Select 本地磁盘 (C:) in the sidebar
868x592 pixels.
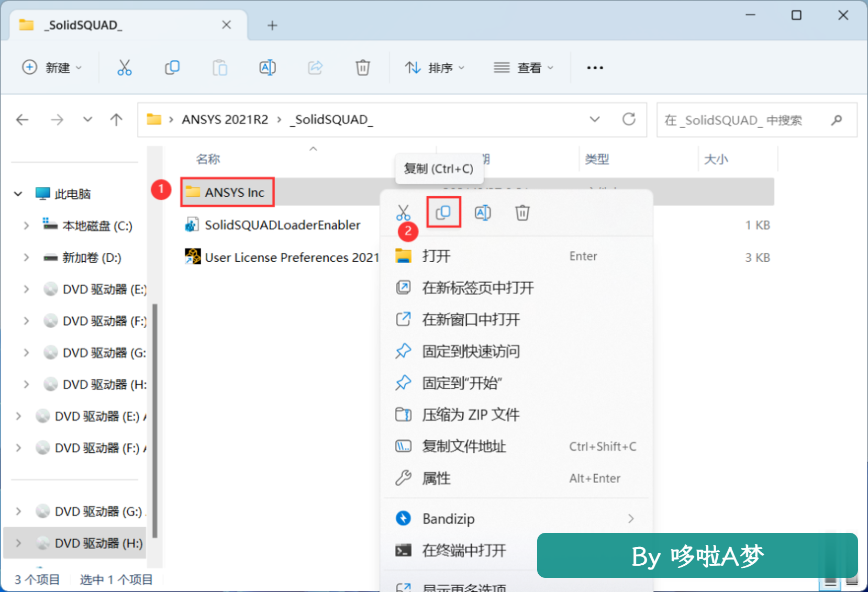coord(87,226)
